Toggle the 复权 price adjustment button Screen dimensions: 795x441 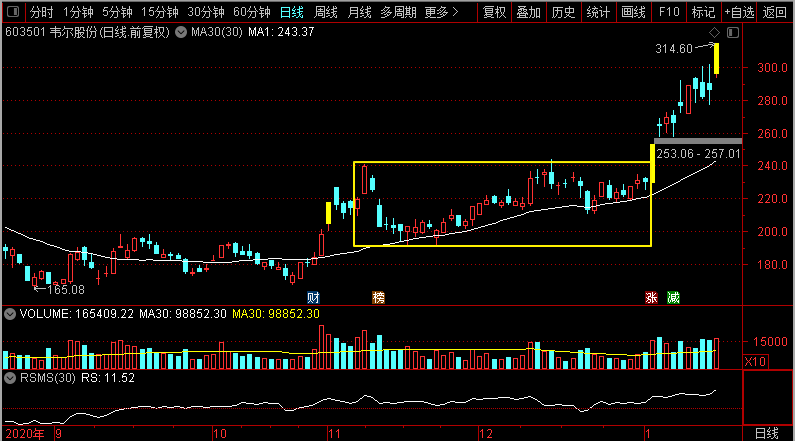click(x=494, y=13)
